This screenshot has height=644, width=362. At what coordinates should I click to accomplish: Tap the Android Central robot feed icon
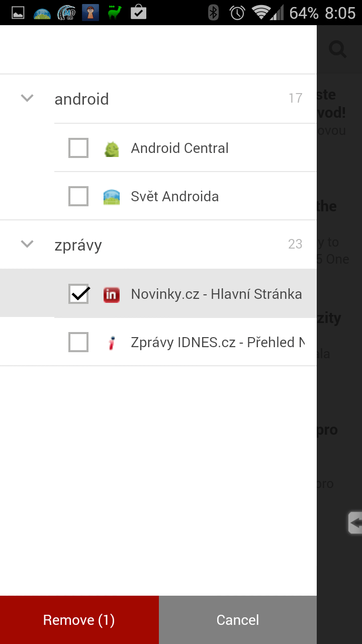(112, 148)
